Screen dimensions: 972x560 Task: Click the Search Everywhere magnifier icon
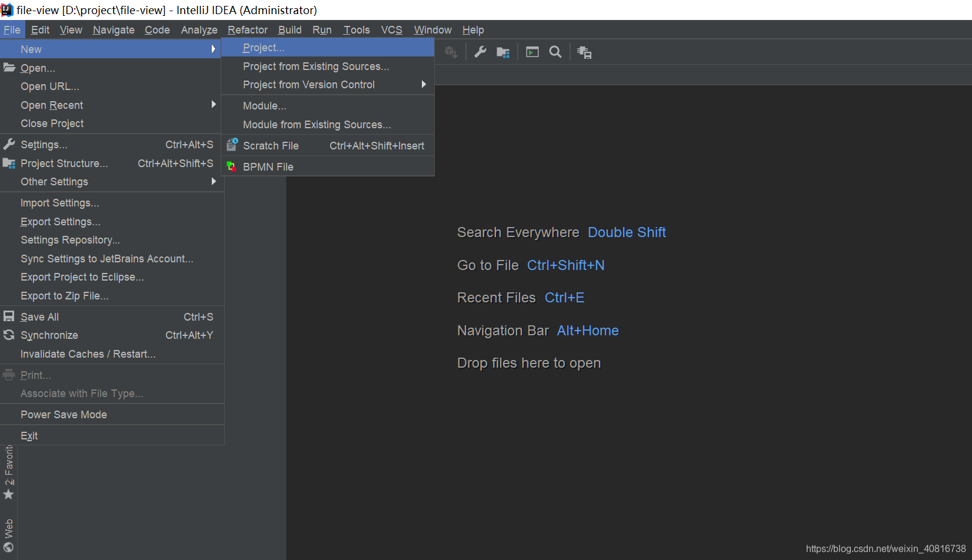pyautogui.click(x=555, y=52)
